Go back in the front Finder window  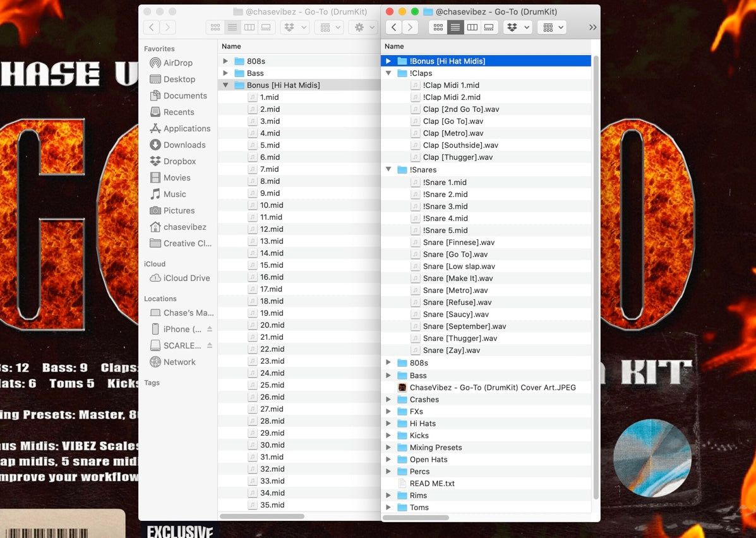[394, 27]
